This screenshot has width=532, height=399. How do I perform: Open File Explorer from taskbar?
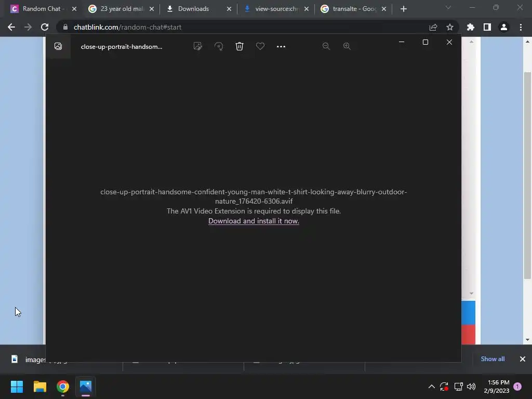tap(39, 387)
